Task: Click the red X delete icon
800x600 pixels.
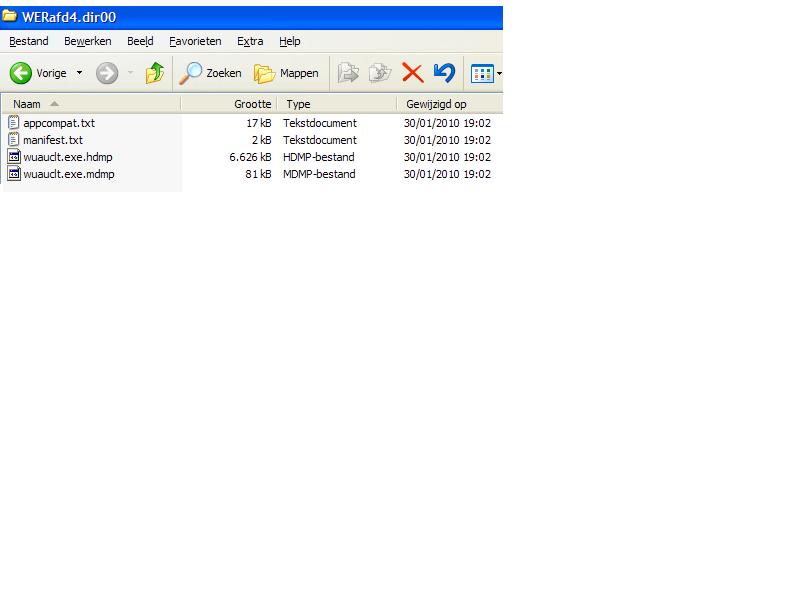Action: (412, 73)
